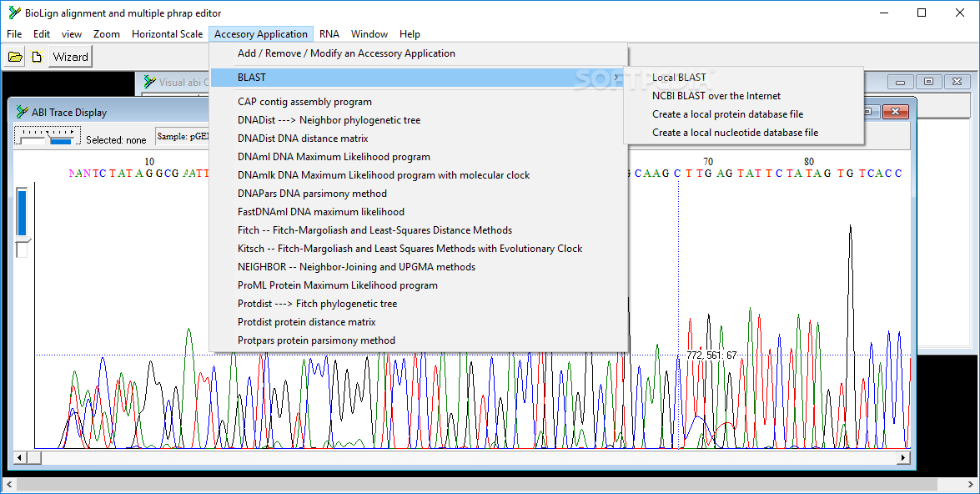The height and width of the screenshot is (494, 980).
Task: Close the ABI Trace Display window
Action: pos(896,112)
